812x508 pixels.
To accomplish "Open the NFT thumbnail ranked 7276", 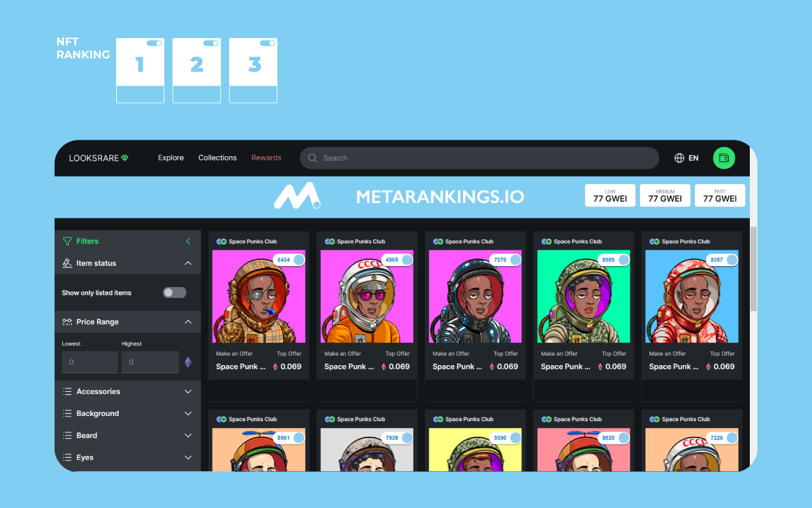I will pos(475,297).
